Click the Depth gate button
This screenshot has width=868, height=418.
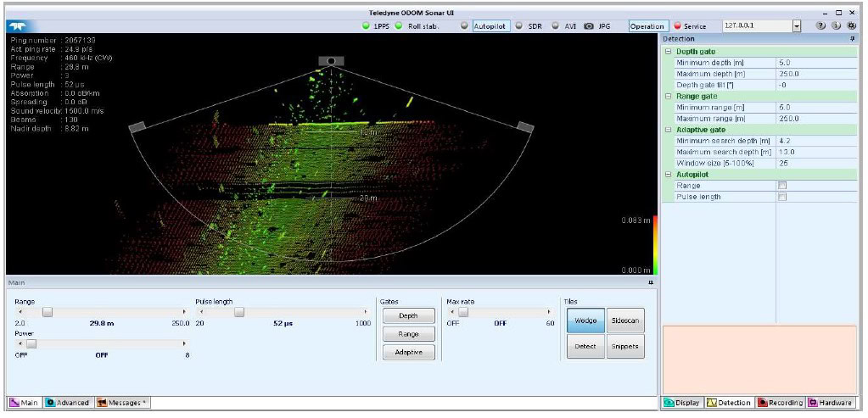pyautogui.click(x=408, y=315)
